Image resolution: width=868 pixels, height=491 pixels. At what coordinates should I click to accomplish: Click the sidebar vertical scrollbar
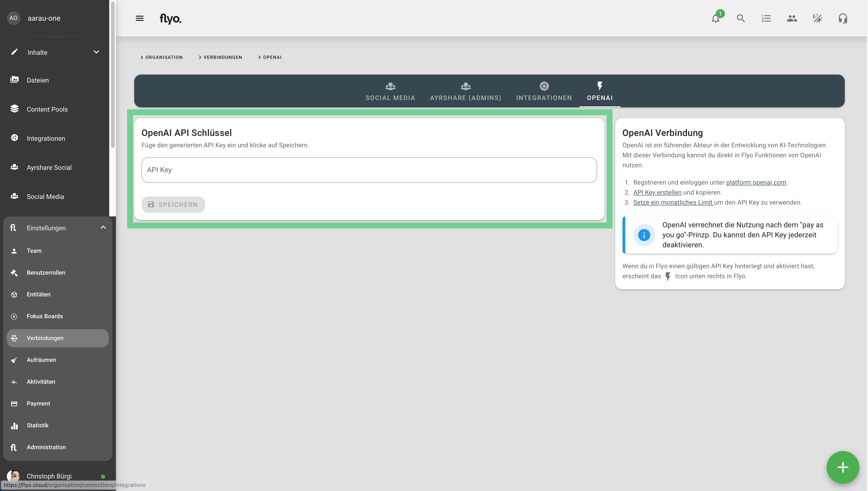tap(113, 75)
